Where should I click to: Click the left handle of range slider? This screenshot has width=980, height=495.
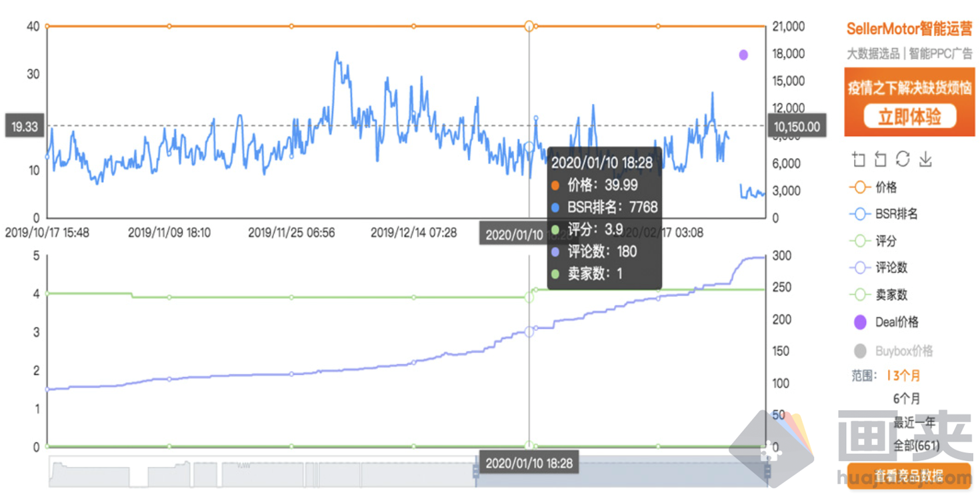click(476, 472)
